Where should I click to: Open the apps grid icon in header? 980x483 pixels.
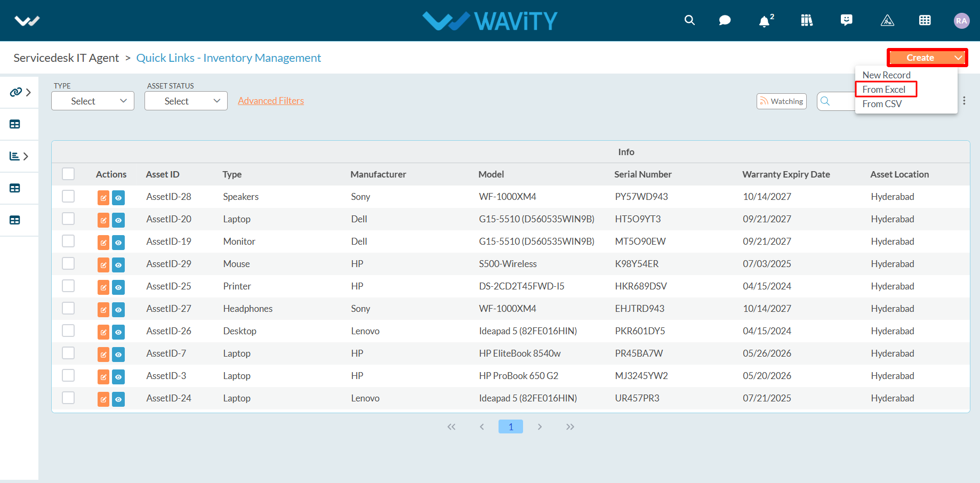(925, 20)
